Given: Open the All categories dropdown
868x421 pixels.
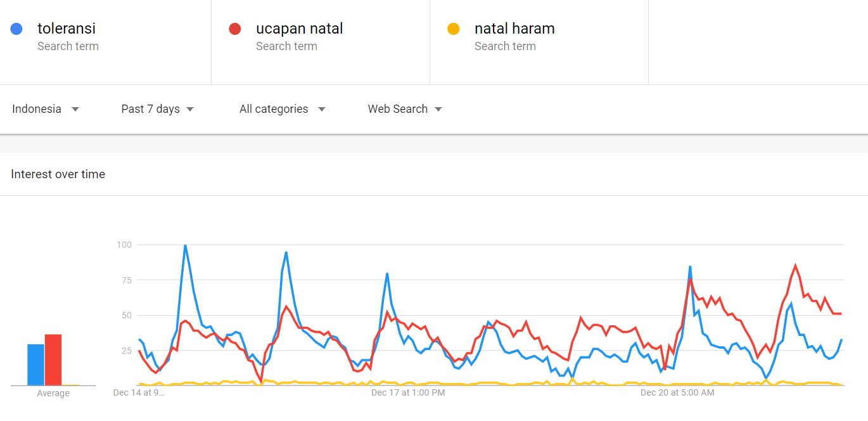Looking at the screenshot, I should 282,109.
